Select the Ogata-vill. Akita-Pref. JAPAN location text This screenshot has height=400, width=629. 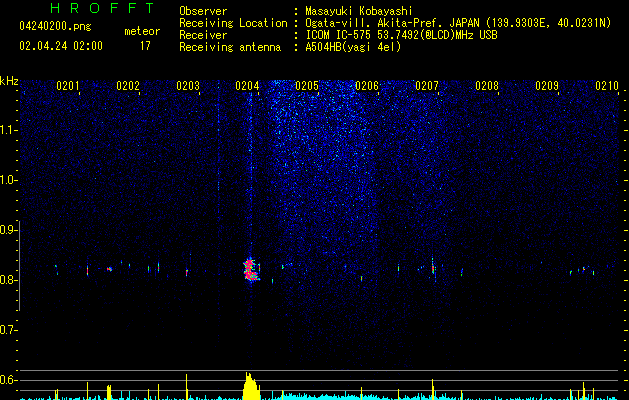pyautogui.click(x=458, y=23)
